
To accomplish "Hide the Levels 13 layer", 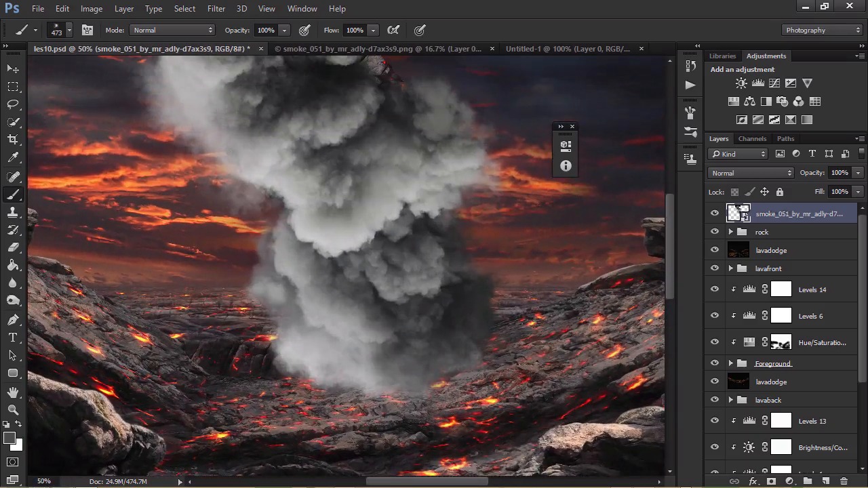I will pos(715,421).
